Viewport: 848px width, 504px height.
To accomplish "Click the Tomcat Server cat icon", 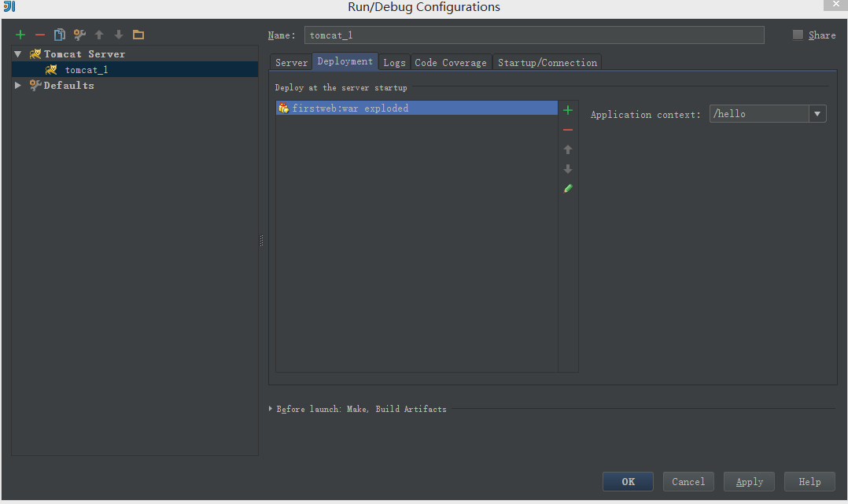I will pos(35,54).
